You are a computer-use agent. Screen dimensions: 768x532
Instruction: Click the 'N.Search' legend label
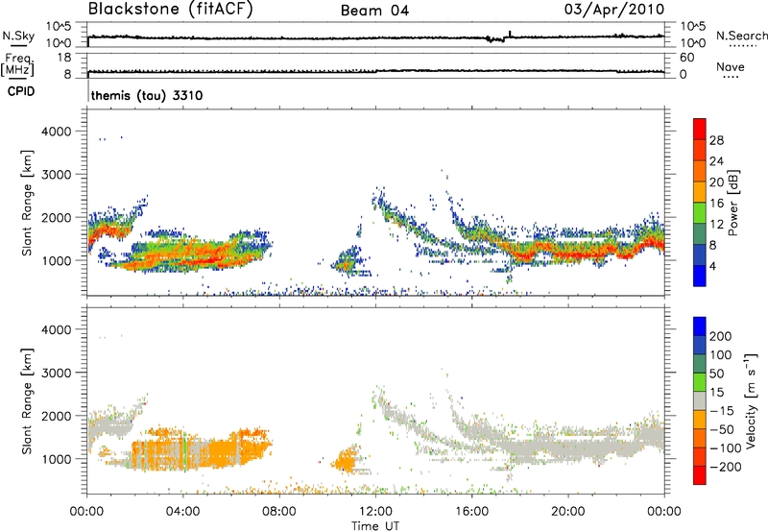point(742,36)
